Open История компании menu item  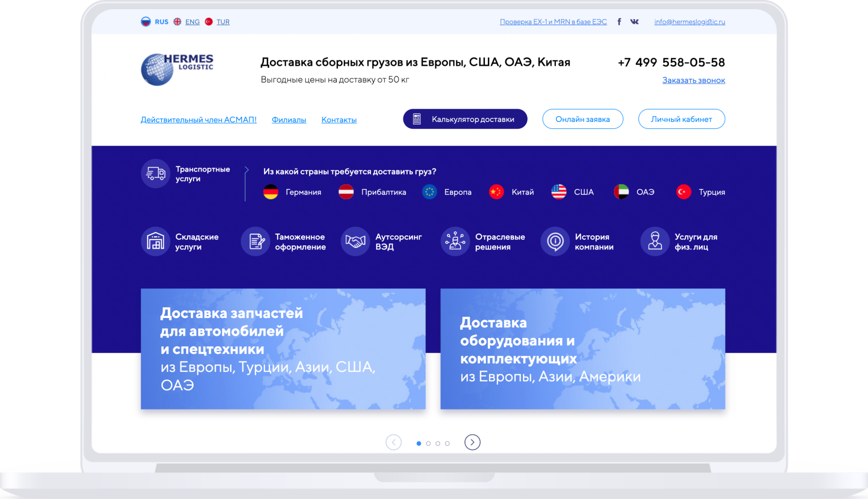(x=594, y=242)
